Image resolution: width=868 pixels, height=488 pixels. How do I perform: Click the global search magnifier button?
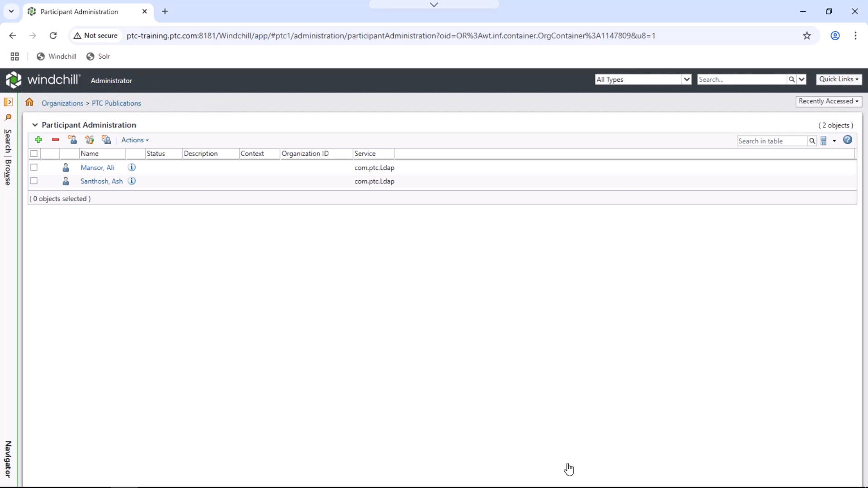tap(792, 80)
